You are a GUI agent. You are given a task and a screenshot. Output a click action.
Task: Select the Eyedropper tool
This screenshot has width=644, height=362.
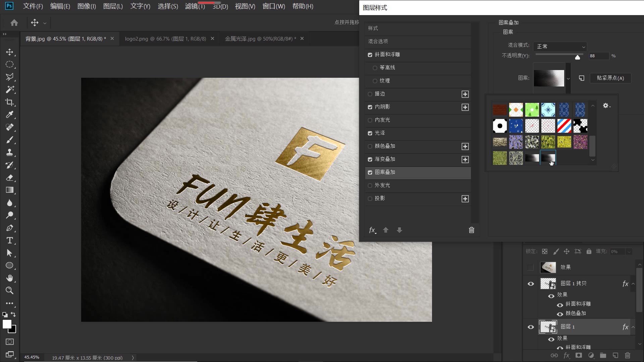coord(10,115)
